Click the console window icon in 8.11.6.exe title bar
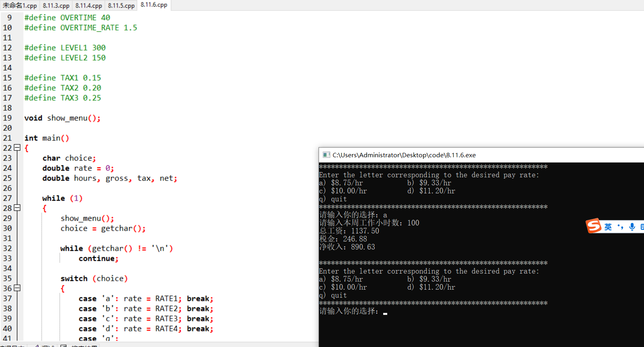 (326, 155)
